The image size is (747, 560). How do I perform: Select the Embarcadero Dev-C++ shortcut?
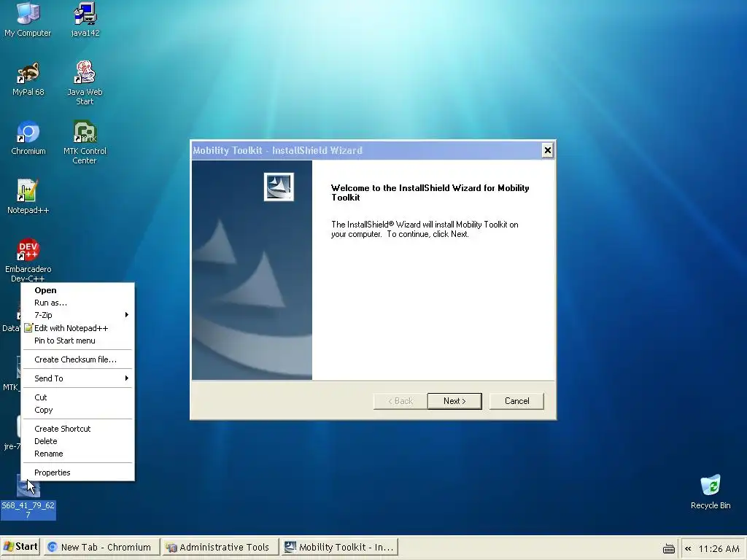(28, 260)
